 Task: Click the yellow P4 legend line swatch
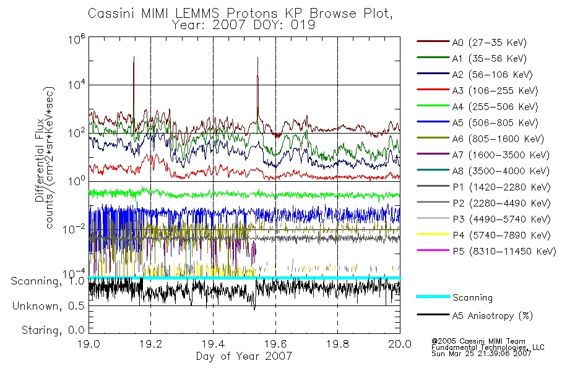[x=433, y=234]
